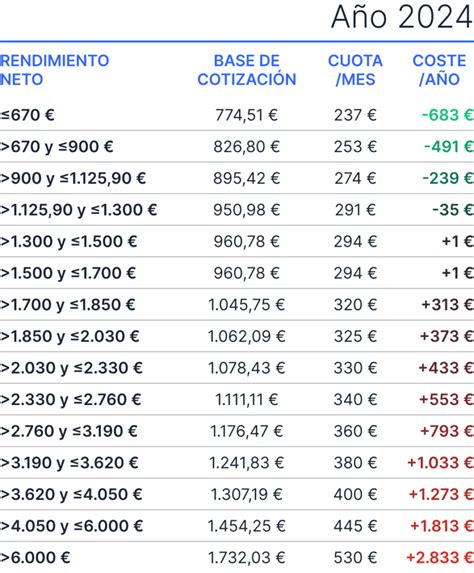Image resolution: width=474 pixels, height=573 pixels.
Task: Select the 325 € monthly quota cell
Action: [x=355, y=336]
